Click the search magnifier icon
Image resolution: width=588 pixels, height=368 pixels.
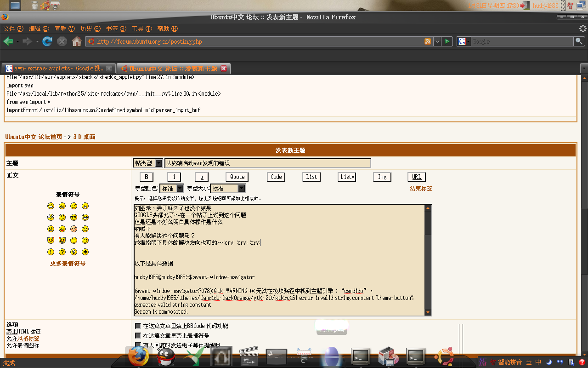580,41
